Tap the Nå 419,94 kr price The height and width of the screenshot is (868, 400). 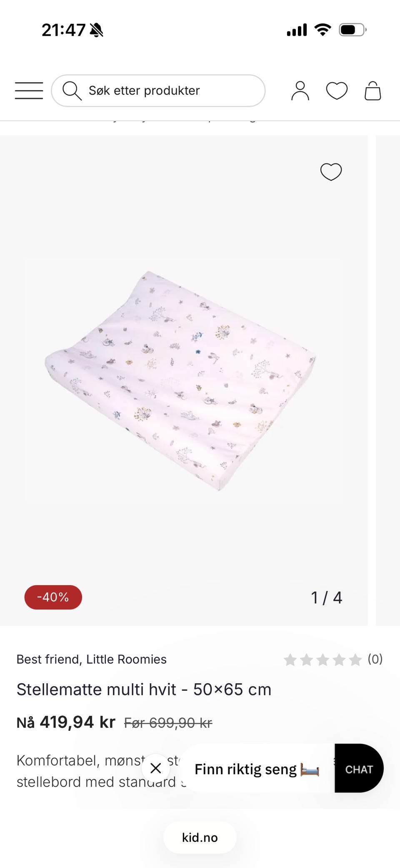(66, 722)
